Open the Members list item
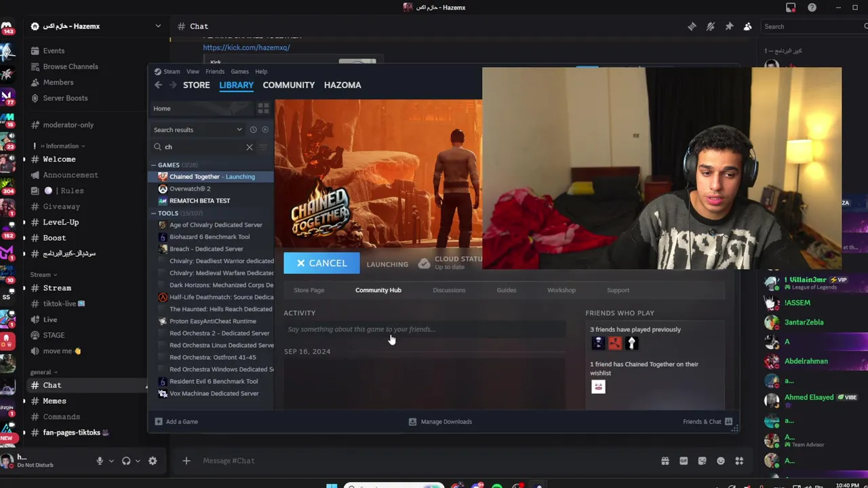 click(58, 82)
